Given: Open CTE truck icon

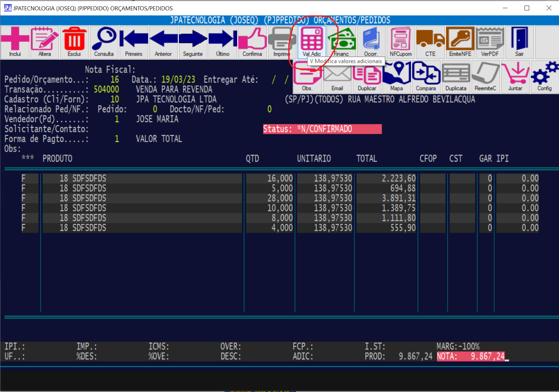Looking at the screenshot, I should click(x=430, y=42).
